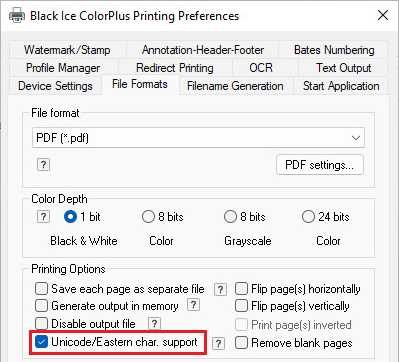Open help for Save each page as separate file
This screenshot has height=362, width=399.
tap(220, 289)
